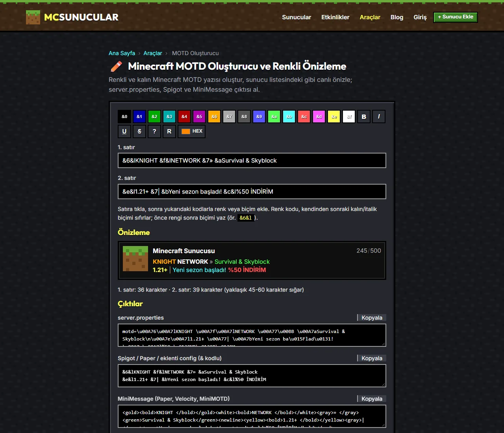
Task: Click the MCSunucular grass block logo
Action: pyautogui.click(x=33, y=17)
